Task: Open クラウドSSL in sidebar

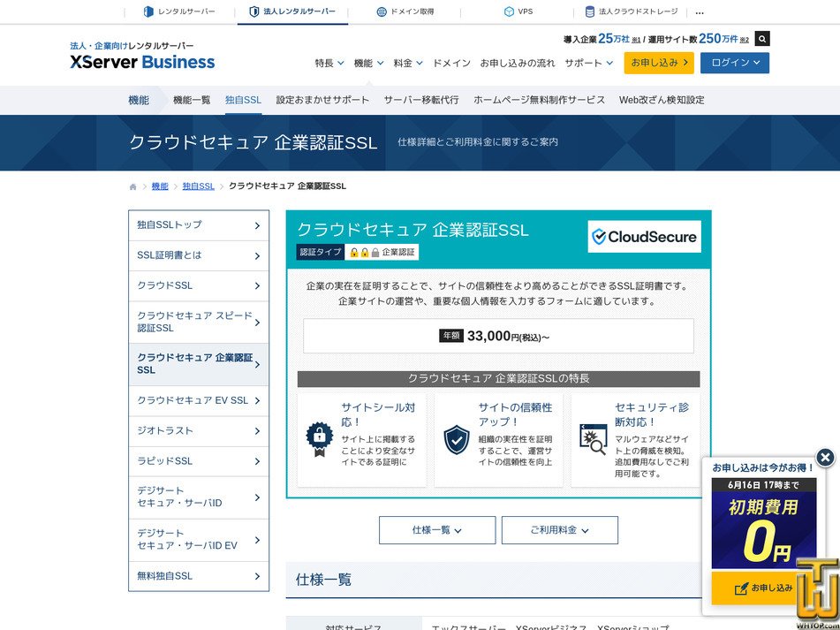Action: pos(199,285)
